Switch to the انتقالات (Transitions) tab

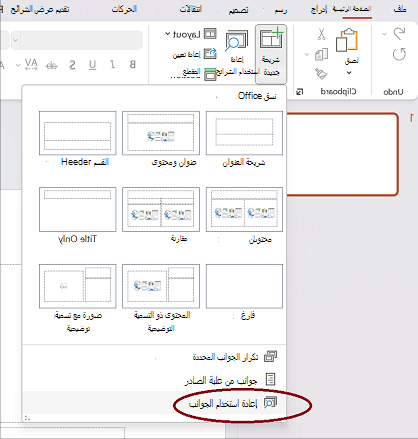191,9
